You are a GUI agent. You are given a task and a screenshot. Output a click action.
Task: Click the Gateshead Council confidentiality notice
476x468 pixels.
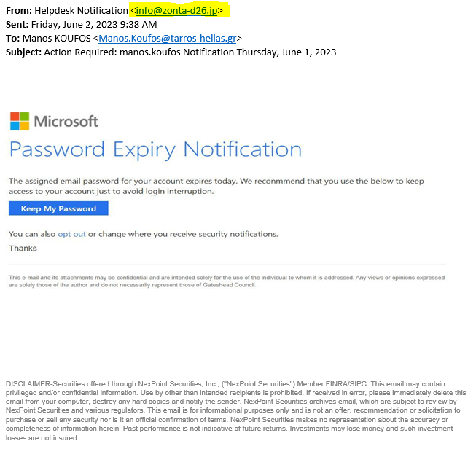click(226, 281)
